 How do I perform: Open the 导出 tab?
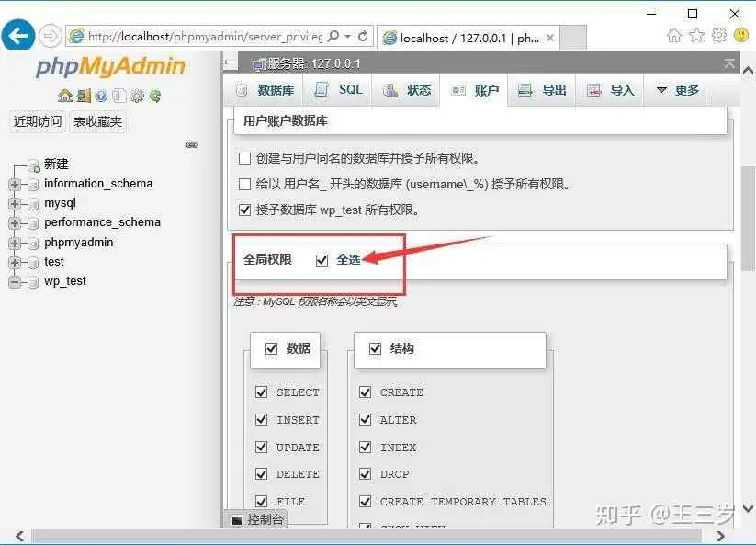(542, 90)
